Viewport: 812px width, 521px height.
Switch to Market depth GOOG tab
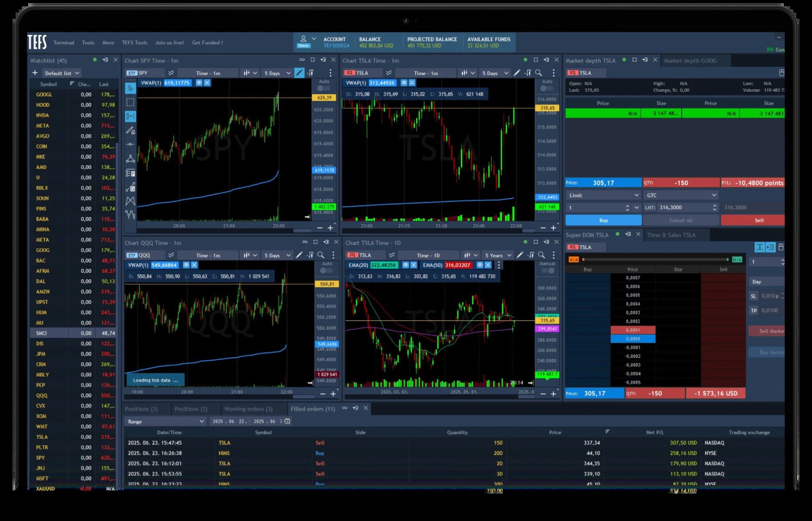tap(690, 61)
